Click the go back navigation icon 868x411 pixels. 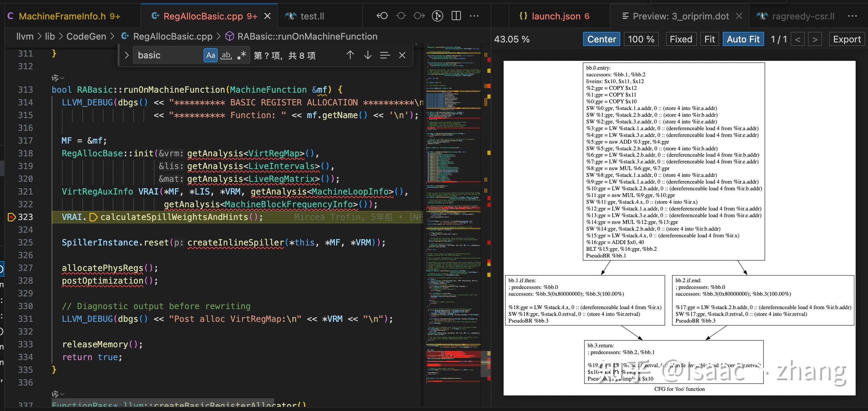tap(382, 16)
